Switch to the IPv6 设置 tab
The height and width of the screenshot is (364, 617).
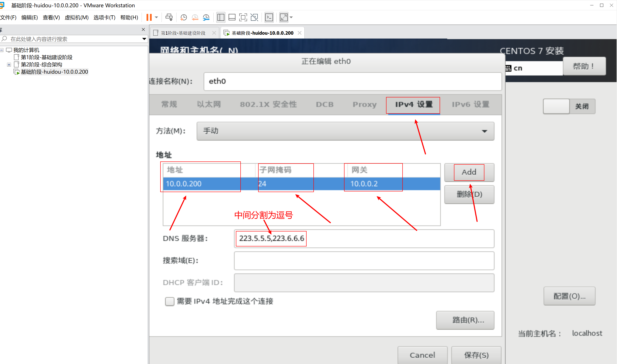tap(470, 104)
